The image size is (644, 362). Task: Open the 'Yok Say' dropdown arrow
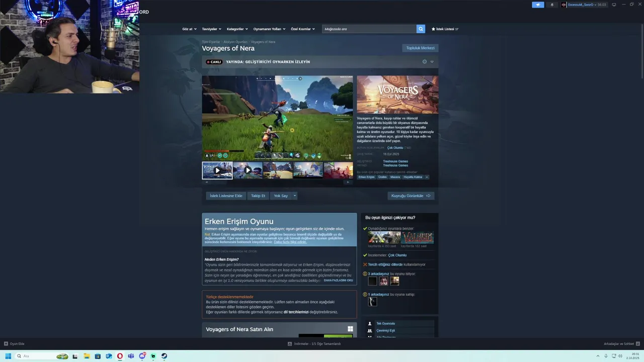click(295, 196)
